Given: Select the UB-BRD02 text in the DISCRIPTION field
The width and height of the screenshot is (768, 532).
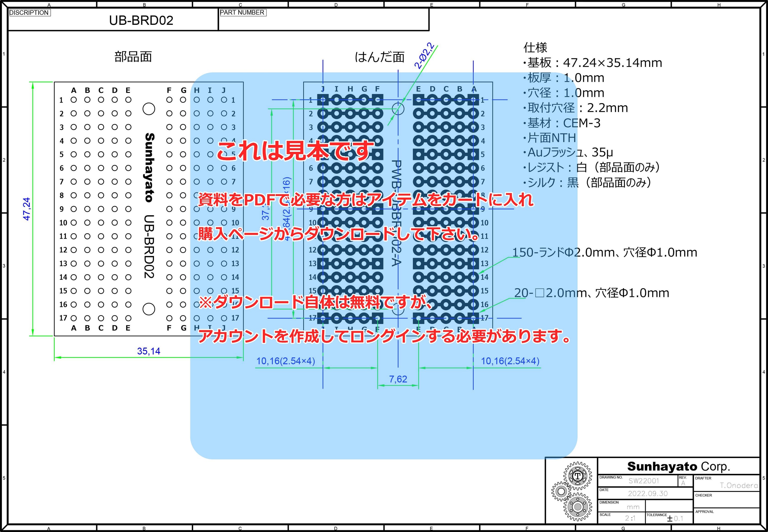Looking at the screenshot, I should point(141,21).
